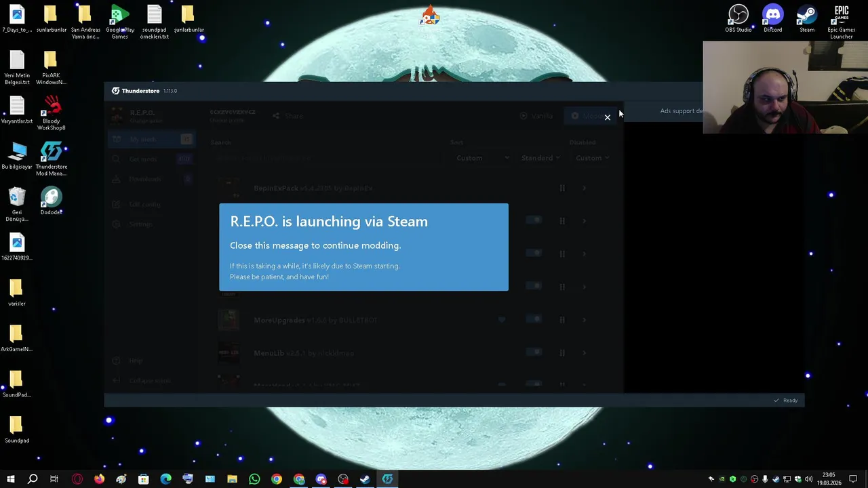Image resolution: width=868 pixels, height=488 pixels.
Task: Open the Discord desktop icon
Action: point(773,19)
